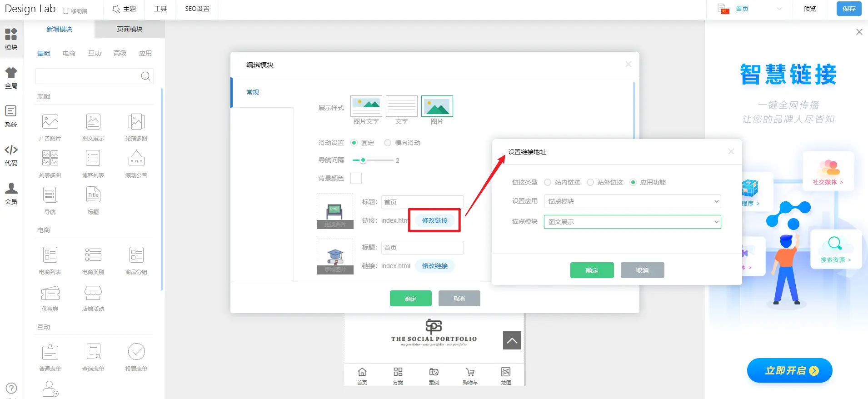
Task: Open the SEO设置 menu
Action: 197,9
